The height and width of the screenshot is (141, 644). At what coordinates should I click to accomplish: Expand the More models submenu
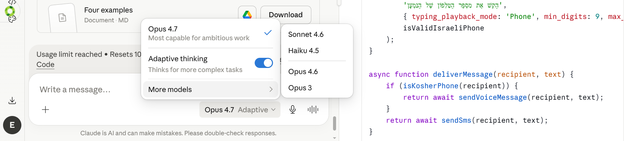210,89
